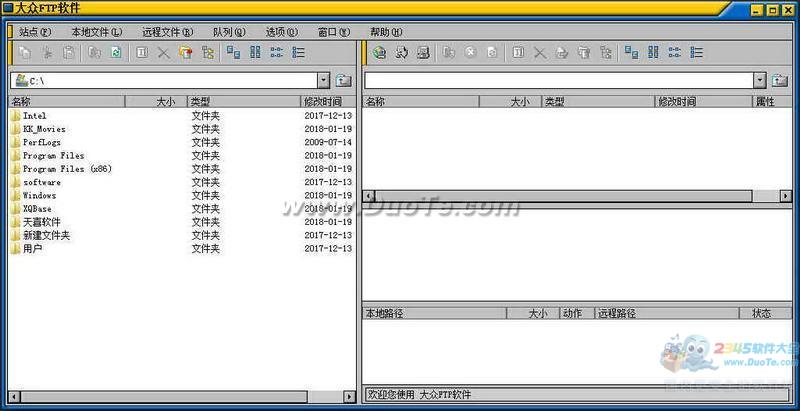This screenshot has width=800, height=411.
Task: Click remote pane 属性 column header
Action: pyautogui.click(x=772, y=101)
